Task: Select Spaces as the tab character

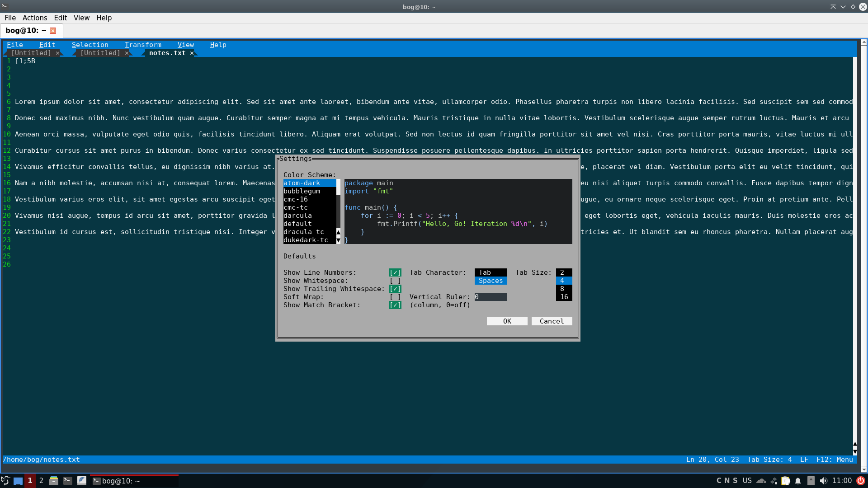Action: 491,281
